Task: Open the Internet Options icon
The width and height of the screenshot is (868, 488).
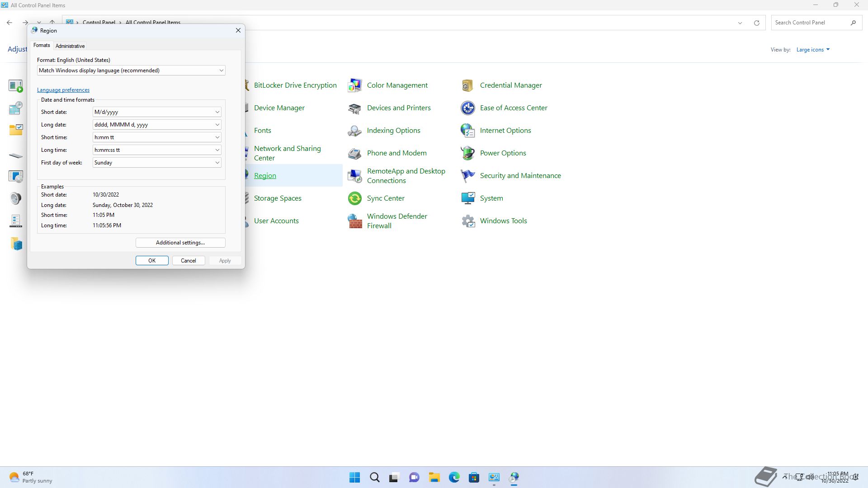Action: point(468,131)
